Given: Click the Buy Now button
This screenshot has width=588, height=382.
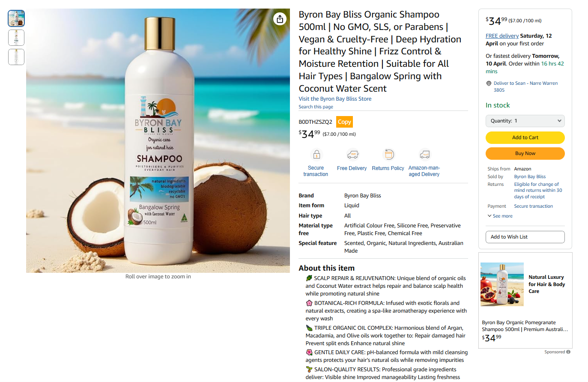Looking at the screenshot, I should [525, 153].
